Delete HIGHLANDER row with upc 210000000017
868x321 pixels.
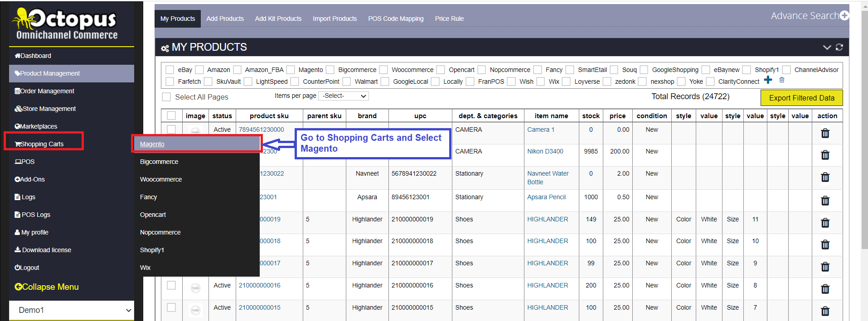click(x=825, y=267)
